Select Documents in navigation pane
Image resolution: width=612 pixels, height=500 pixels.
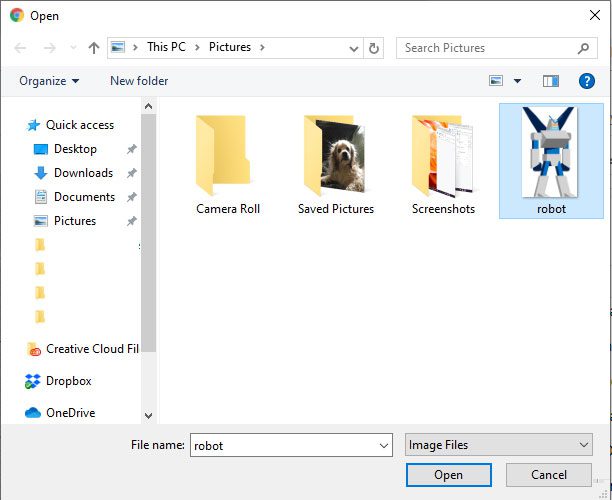pyautogui.click(x=84, y=197)
